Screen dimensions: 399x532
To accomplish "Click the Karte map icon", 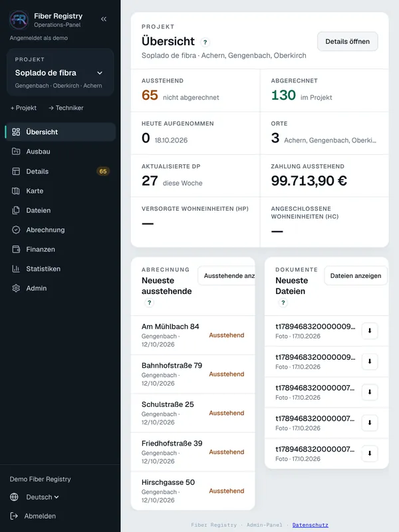I will (16, 191).
